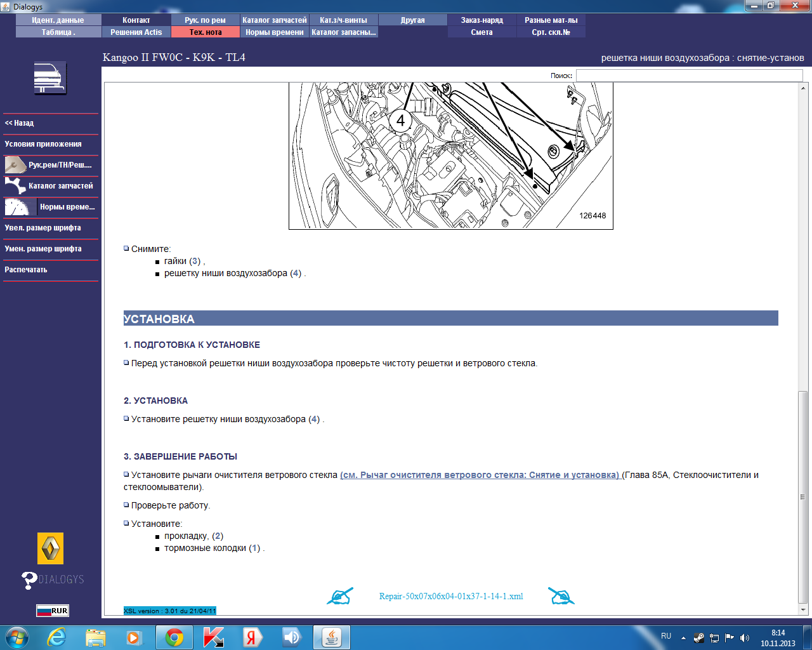Screen dimensions: 812x650
Task: Open the Смета tab
Action: (482, 32)
